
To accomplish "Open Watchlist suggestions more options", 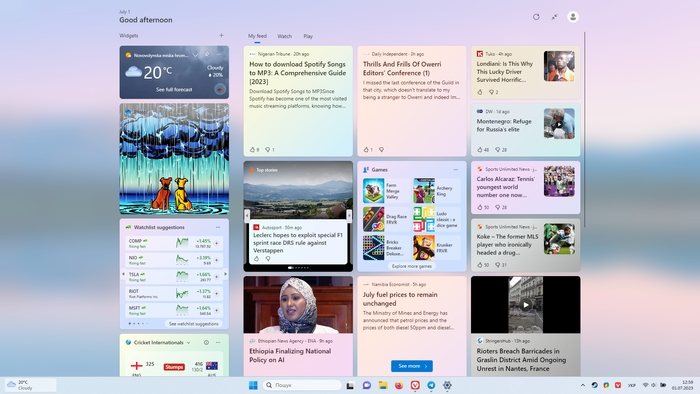I will [218, 227].
